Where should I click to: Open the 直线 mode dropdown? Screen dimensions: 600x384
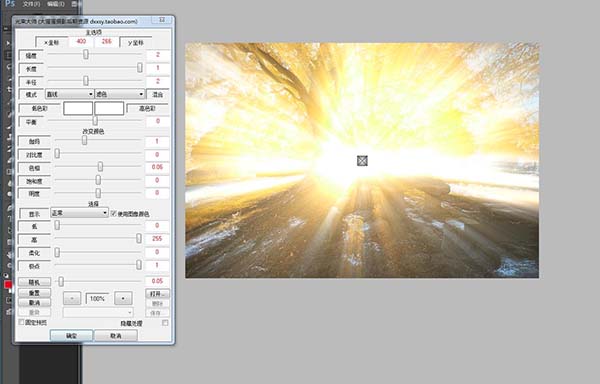(69, 94)
